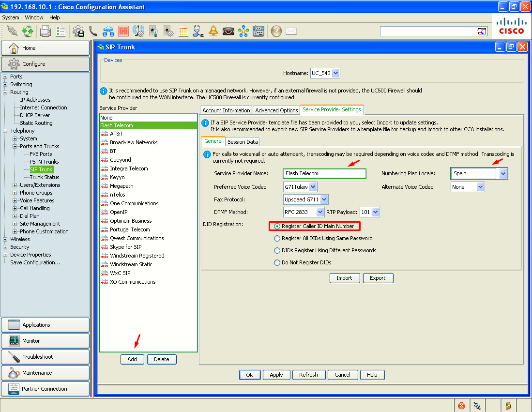The width and height of the screenshot is (532, 412).
Task: Click the Help question mark toolbar icon
Action: click(x=276, y=31)
